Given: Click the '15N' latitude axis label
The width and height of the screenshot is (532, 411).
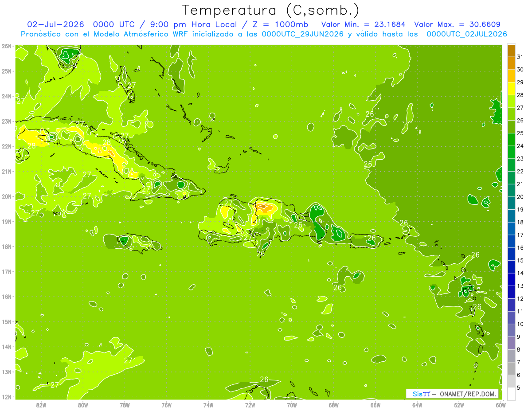Looking at the screenshot, I should pos(6,321).
